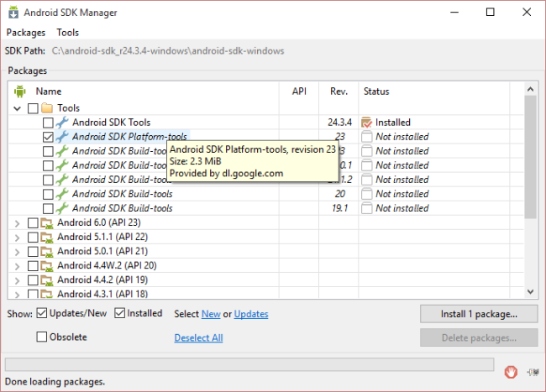Expand Android 5.1.1 (API 22)
The image size is (546, 392).
coord(17,238)
